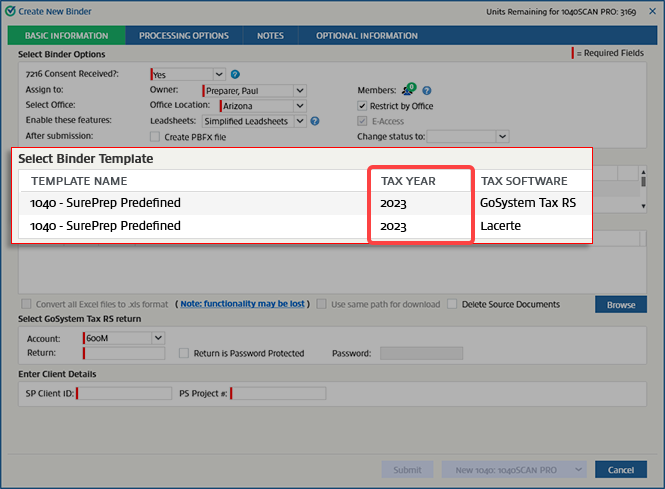Click the Members people icon
Viewport: 665px width, 489px height.
pyautogui.click(x=409, y=90)
